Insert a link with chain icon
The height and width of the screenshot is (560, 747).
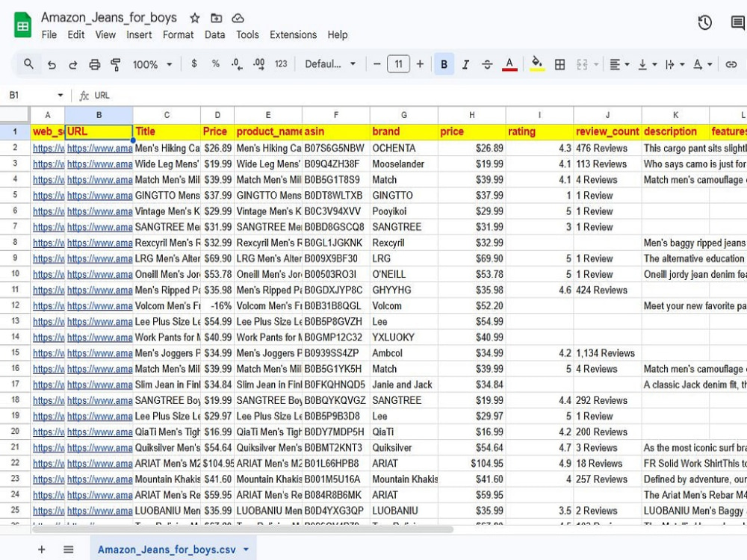click(731, 64)
